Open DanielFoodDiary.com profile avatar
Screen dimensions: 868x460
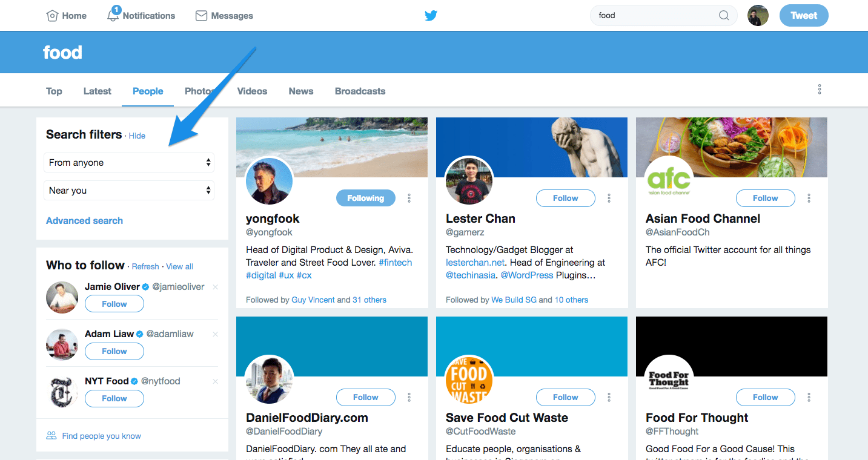[x=270, y=380]
